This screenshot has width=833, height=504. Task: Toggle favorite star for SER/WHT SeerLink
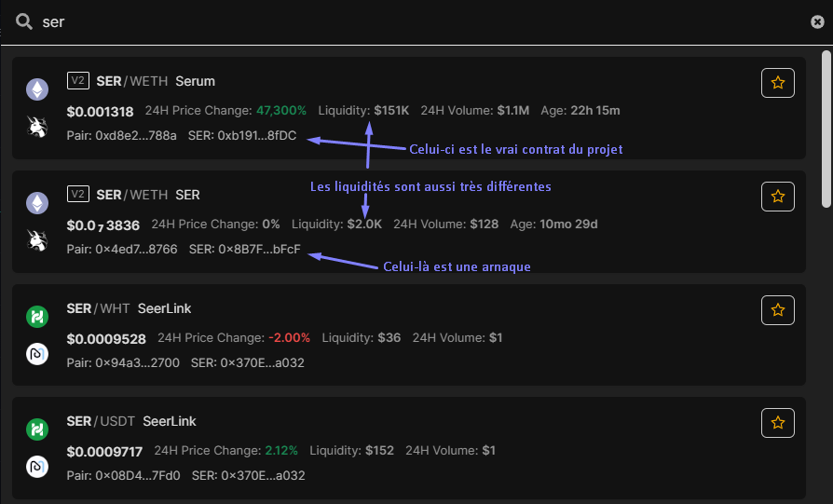pyautogui.click(x=778, y=310)
